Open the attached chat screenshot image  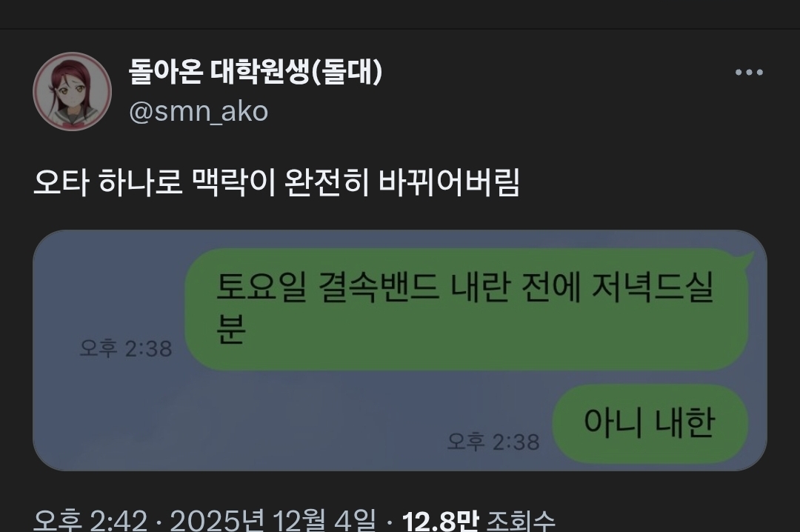coord(400,350)
